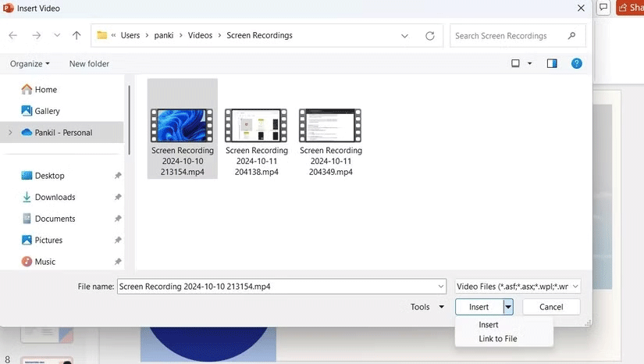
Task: Toggle the preview pane icon
Action: pos(552,63)
